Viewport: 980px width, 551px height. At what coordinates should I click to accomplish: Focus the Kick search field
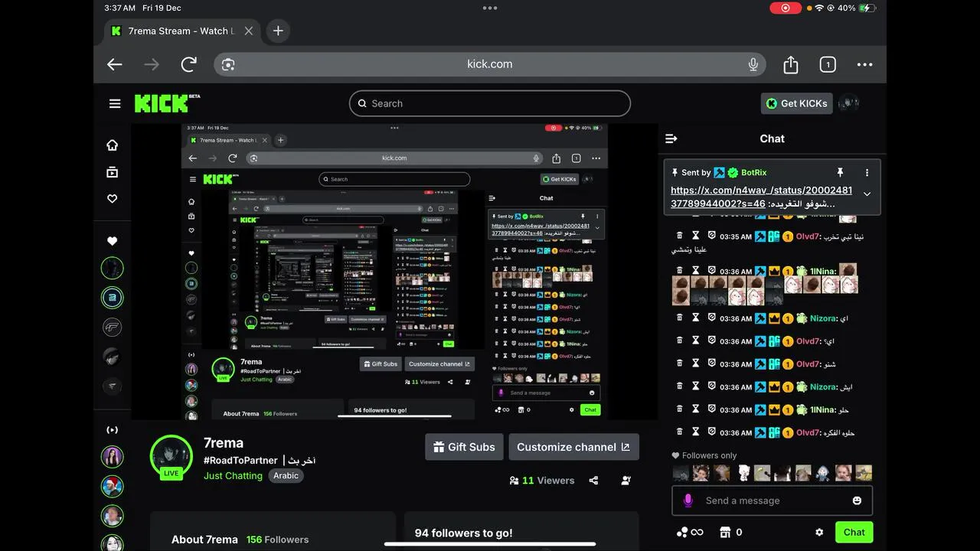pyautogui.click(x=490, y=103)
